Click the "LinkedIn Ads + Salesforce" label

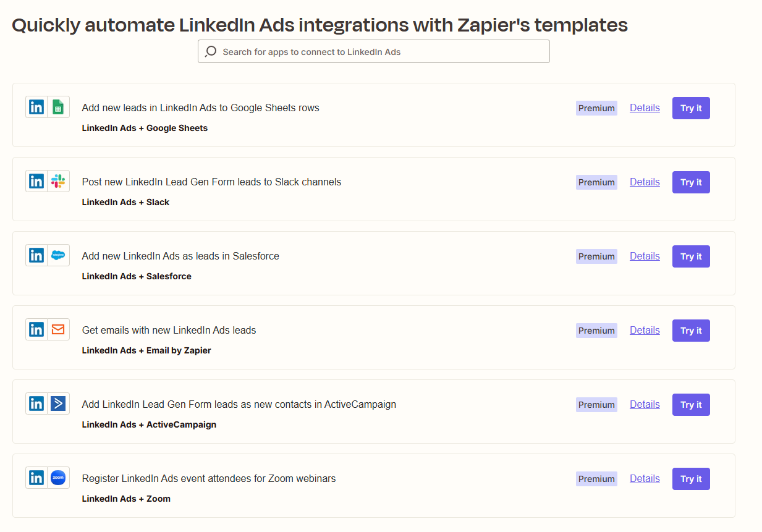click(137, 276)
